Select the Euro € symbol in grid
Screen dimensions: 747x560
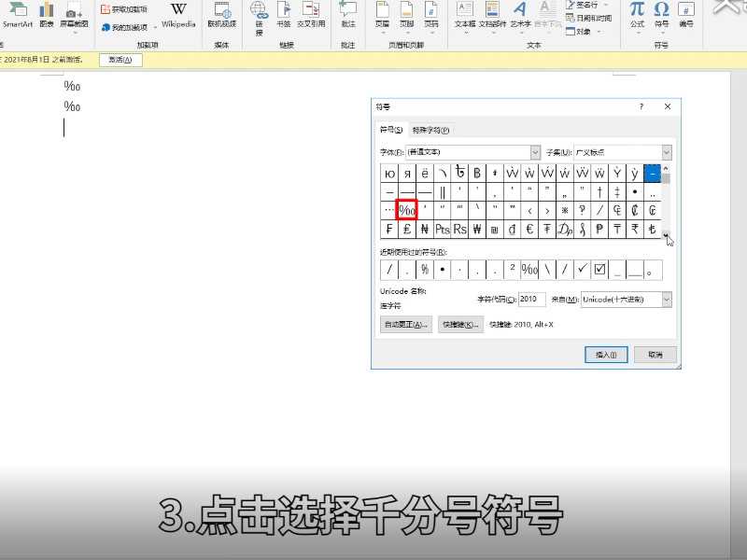coord(529,229)
